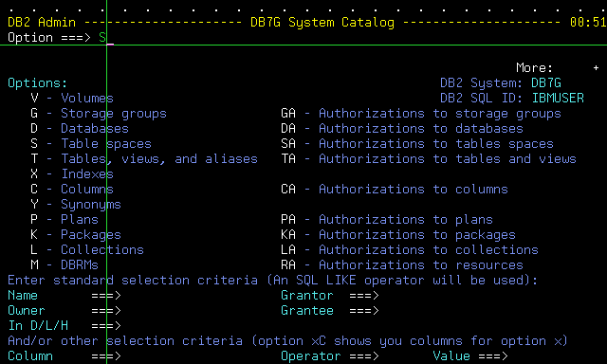
Task: Click the DB2 System value DB7G
Action: 546,82
